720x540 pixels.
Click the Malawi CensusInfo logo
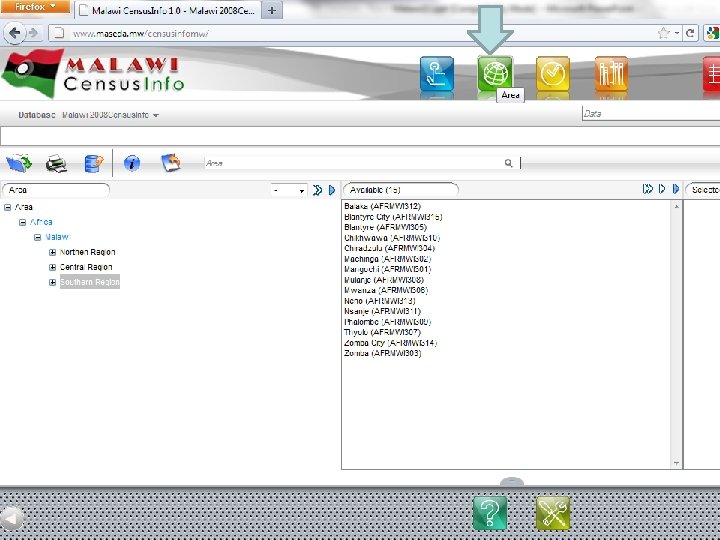(x=93, y=73)
